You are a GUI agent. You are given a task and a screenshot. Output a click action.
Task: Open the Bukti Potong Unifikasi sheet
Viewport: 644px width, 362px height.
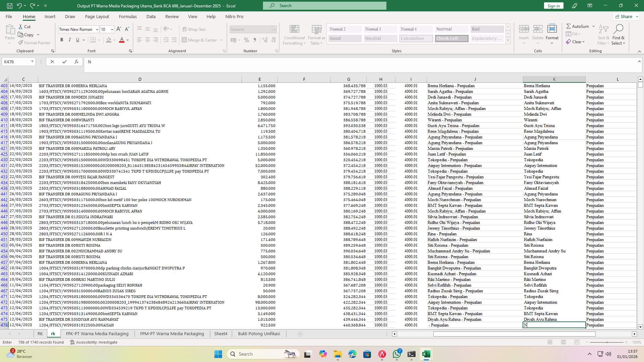tap(259, 334)
